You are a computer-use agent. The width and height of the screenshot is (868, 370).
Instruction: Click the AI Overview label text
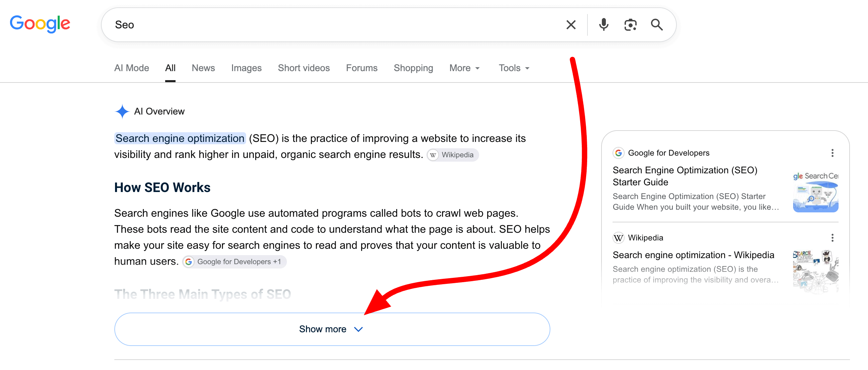[x=159, y=112]
